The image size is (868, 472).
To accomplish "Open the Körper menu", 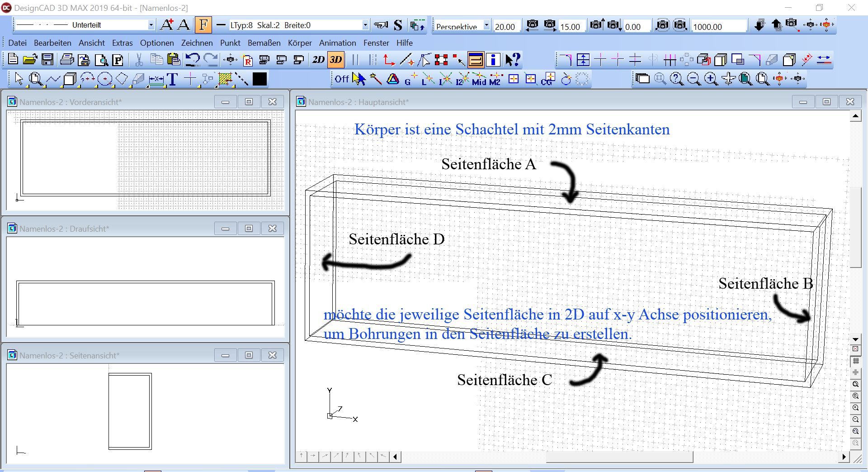I will click(x=300, y=43).
